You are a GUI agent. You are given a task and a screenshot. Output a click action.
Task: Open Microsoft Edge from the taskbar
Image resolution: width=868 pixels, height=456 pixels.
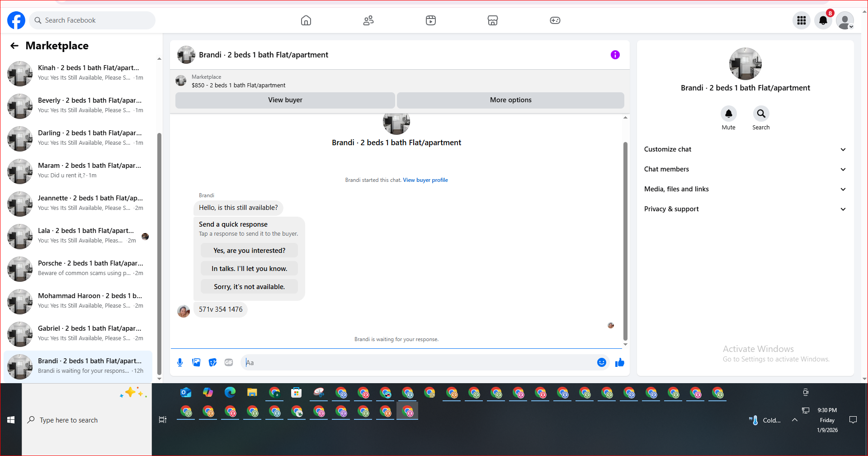click(x=230, y=393)
